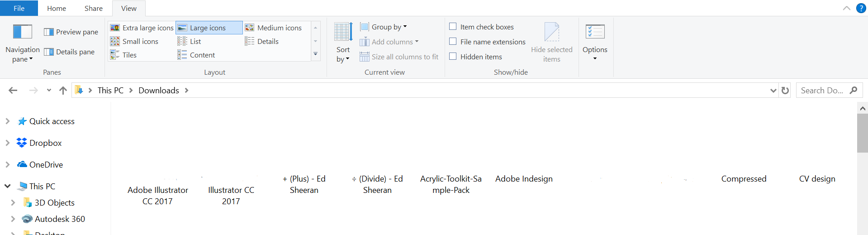Show Hidden items checkbox
The width and height of the screenshot is (868, 235).
(453, 57)
